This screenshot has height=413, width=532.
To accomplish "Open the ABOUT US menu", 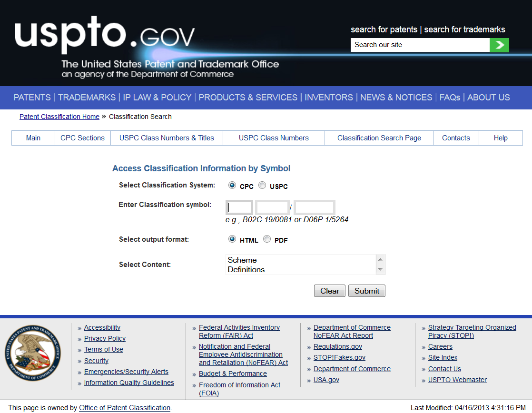I will click(x=489, y=98).
